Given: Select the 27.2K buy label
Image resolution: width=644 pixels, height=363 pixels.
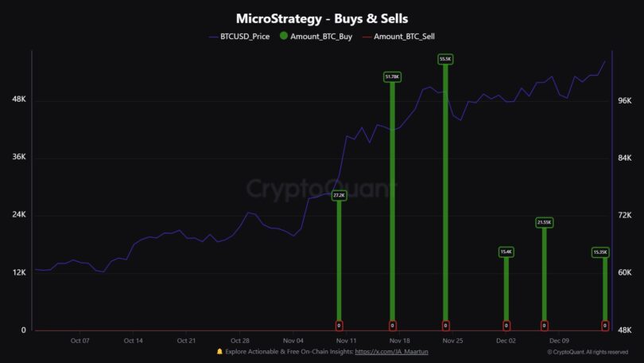Looking at the screenshot, I should (x=339, y=195).
